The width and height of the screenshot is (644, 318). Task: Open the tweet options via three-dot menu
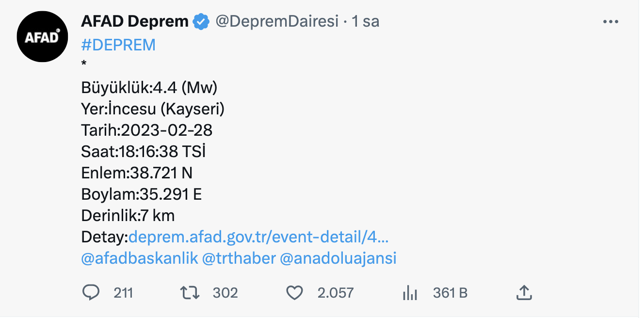point(612,21)
